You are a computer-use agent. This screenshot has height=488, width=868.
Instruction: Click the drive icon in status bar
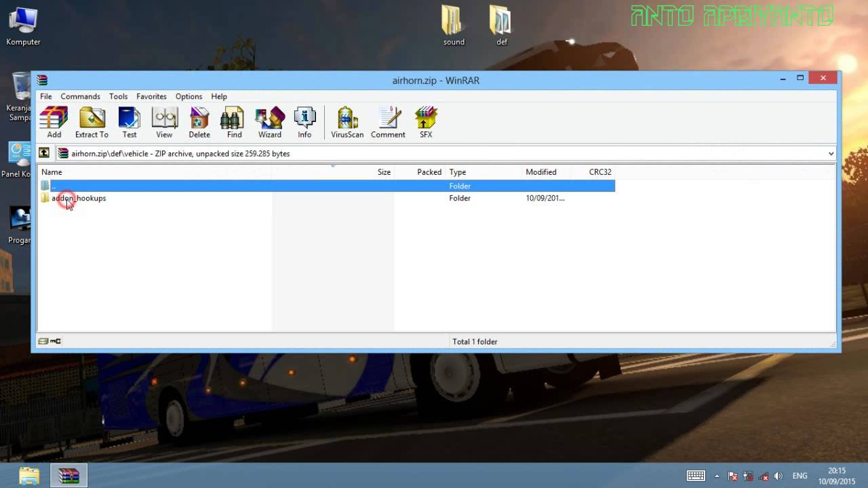43,342
